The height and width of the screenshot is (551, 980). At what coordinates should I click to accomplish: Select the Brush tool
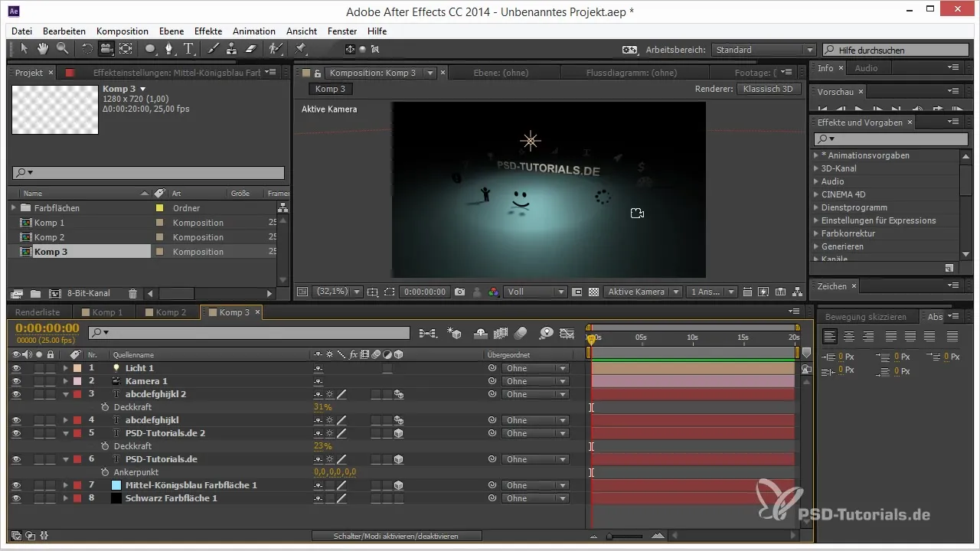pos(214,49)
